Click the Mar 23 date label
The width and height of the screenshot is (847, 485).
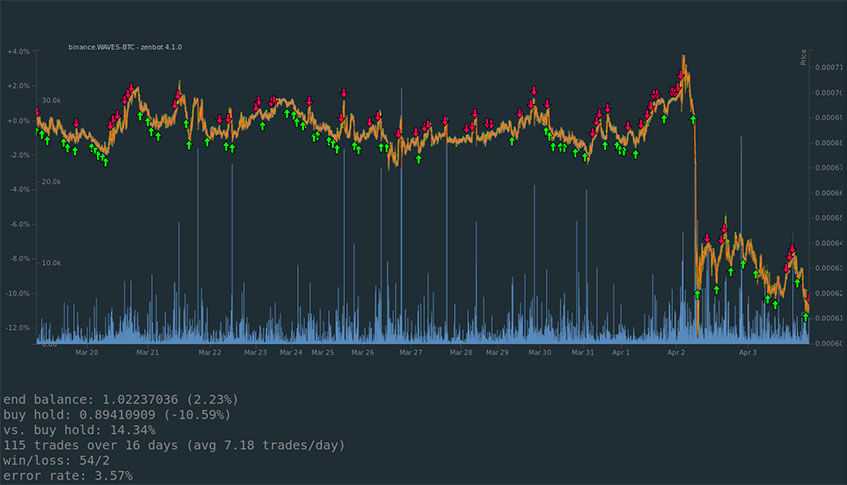click(x=256, y=353)
